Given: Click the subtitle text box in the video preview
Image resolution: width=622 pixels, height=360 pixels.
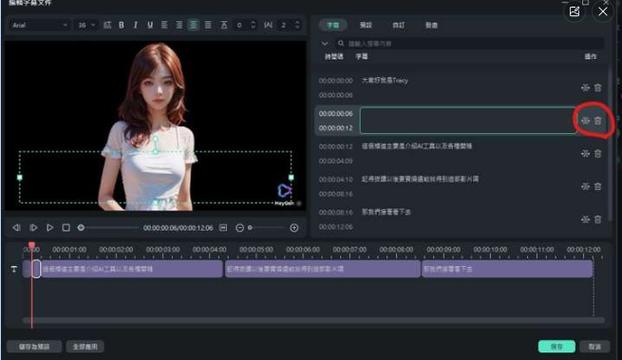Looking at the screenshot, I should 155,177.
